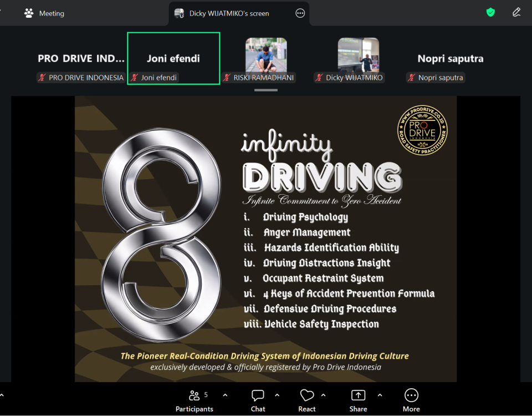The image size is (532, 416).
Task: Click 'The Pioneer Real-Condition Driving System' line
Action: [x=265, y=356]
